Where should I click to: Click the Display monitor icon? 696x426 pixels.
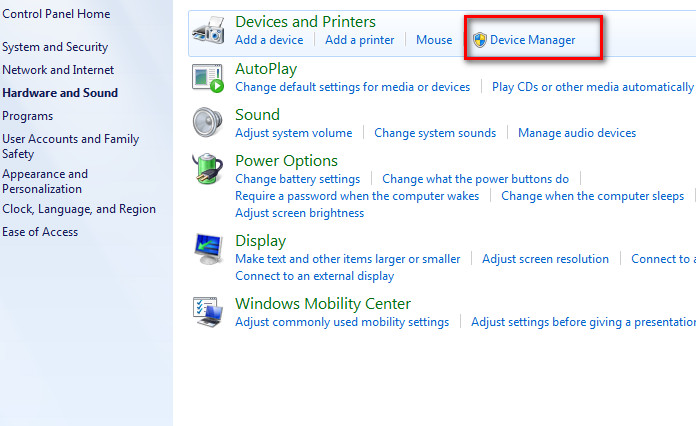tap(208, 249)
